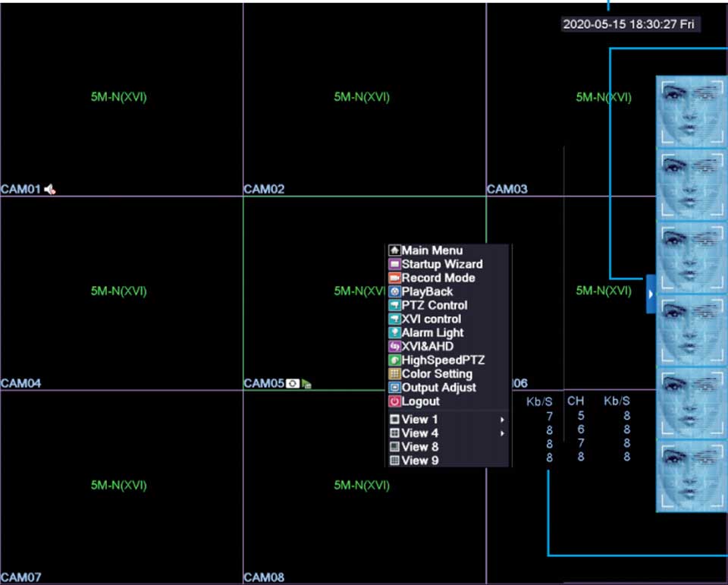Click the Main Menu home icon
Viewport: 728px width, 585px height.
(x=394, y=250)
